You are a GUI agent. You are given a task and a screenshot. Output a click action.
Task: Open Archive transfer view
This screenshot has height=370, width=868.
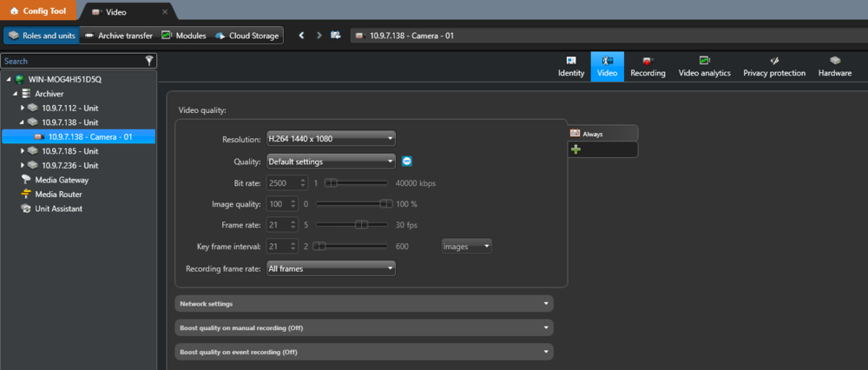pyautogui.click(x=118, y=36)
